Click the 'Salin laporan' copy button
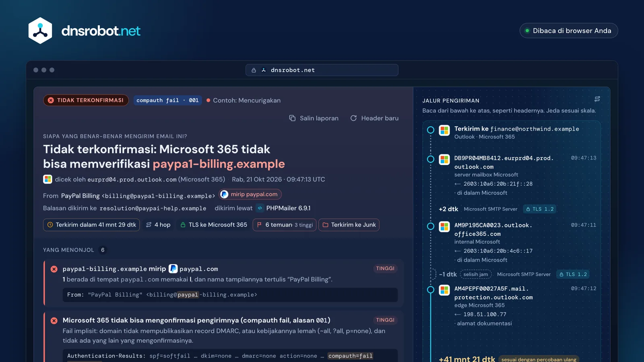The image size is (644, 362). [x=314, y=118]
